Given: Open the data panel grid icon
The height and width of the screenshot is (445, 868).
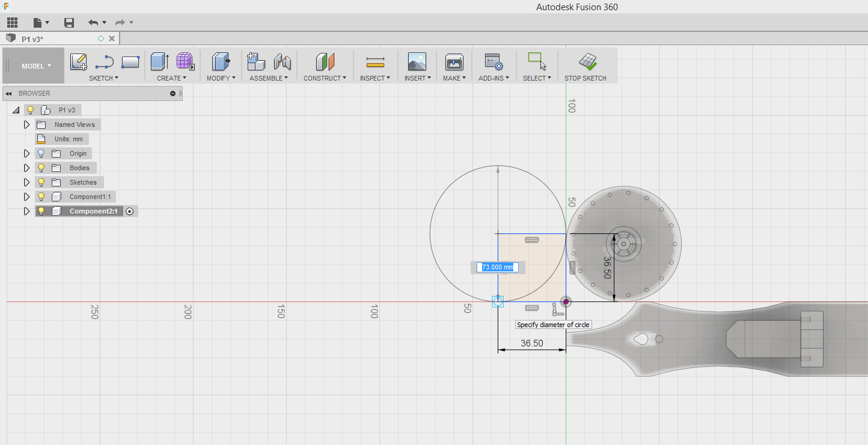Looking at the screenshot, I should (x=12, y=22).
